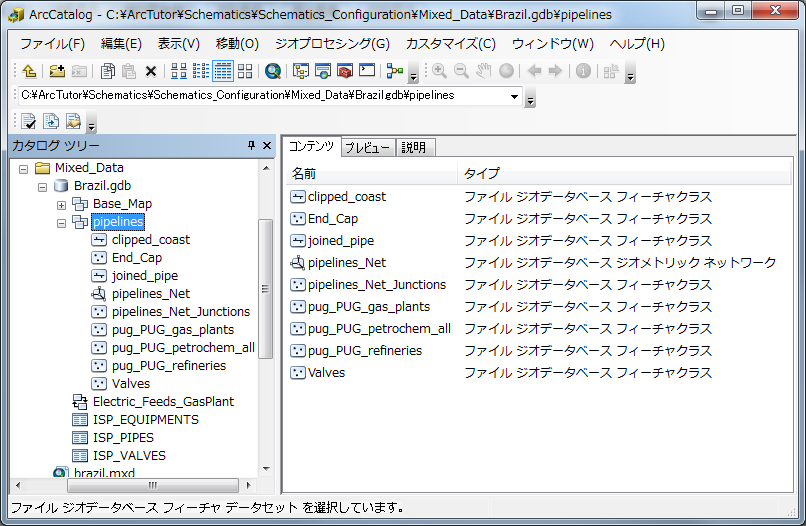Screen dimensions: 806x526
Task: Open the ウィンドウ(W) menu
Action: 553,44
